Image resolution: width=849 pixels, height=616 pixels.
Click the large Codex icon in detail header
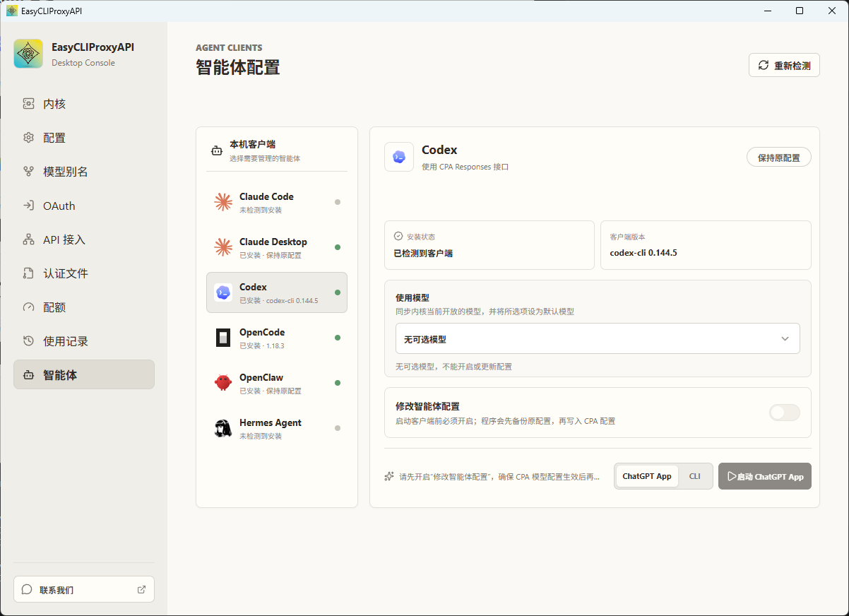(x=399, y=157)
